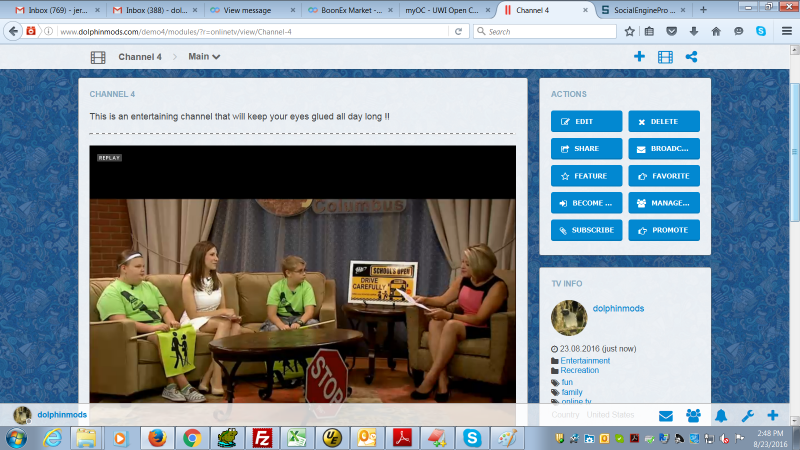Click the share icon in the page header
The width and height of the screenshot is (800, 450).
click(x=691, y=57)
